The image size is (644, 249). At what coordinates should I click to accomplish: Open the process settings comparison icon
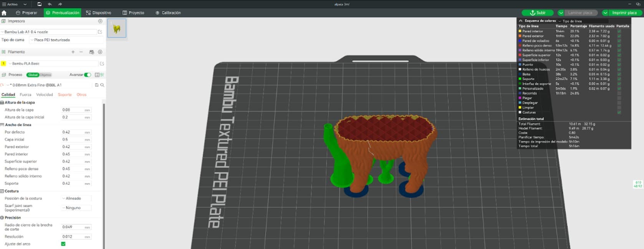[102, 75]
